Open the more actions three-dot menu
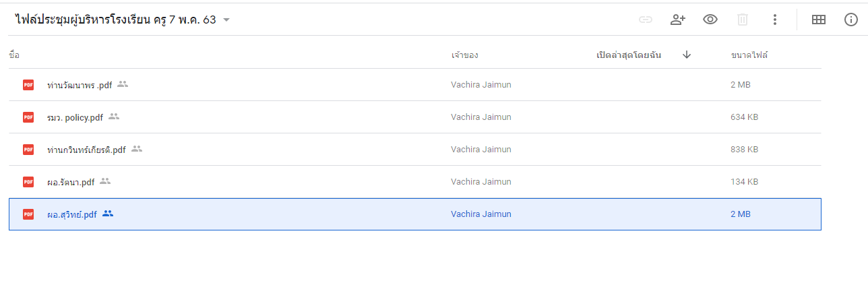 coord(775,20)
